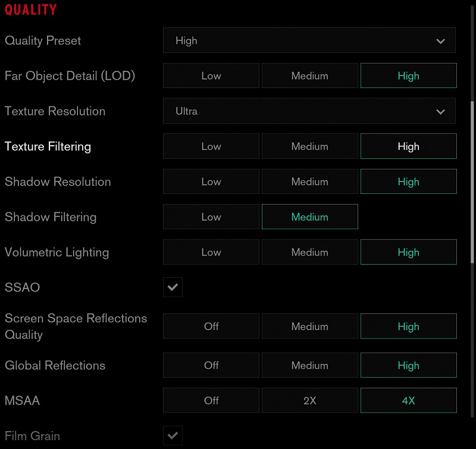Expand Quality Preset using its chevron arrow
This screenshot has height=449, width=476.
(440, 40)
